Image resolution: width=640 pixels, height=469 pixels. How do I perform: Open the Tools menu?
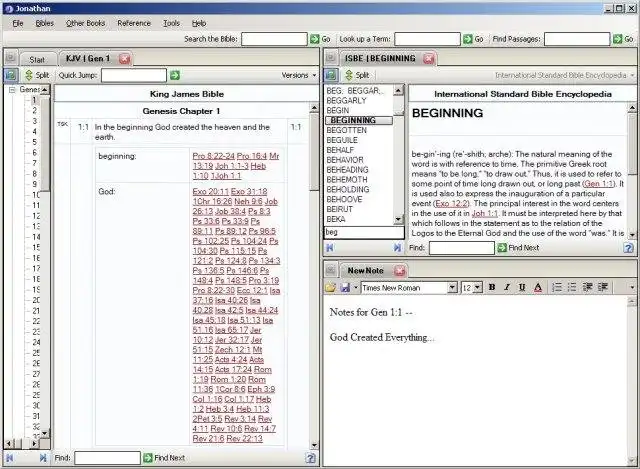pyautogui.click(x=171, y=23)
